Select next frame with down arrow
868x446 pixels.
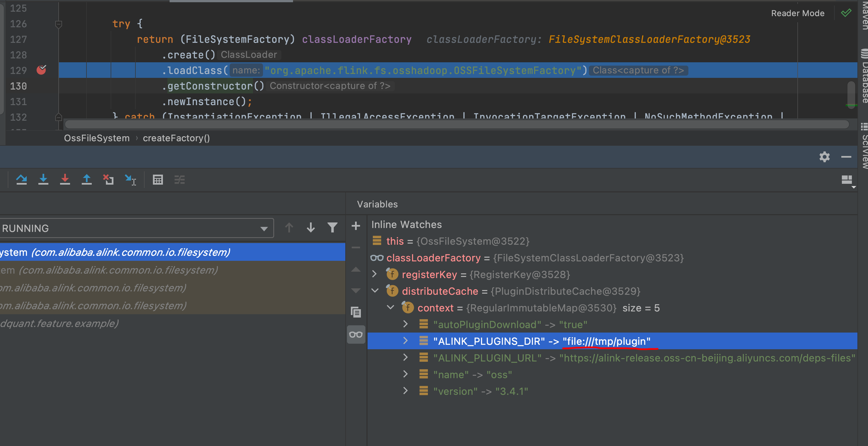click(x=311, y=227)
